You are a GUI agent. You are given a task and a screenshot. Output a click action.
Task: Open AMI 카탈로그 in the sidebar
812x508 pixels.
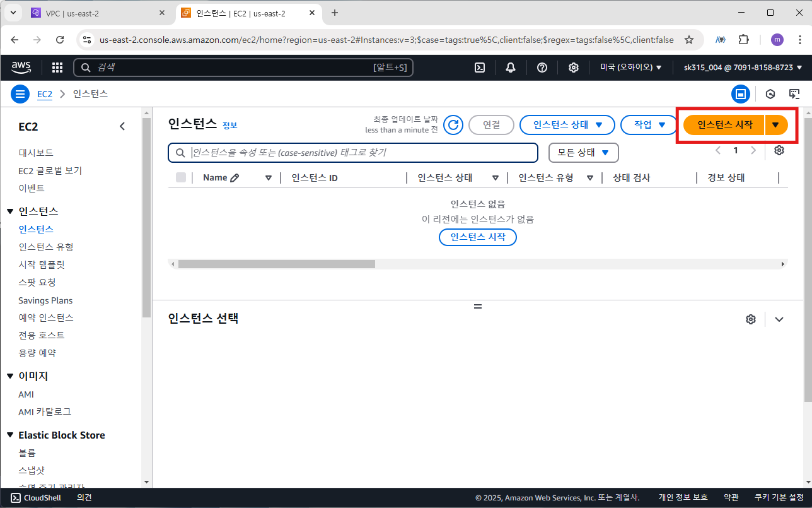coord(45,411)
